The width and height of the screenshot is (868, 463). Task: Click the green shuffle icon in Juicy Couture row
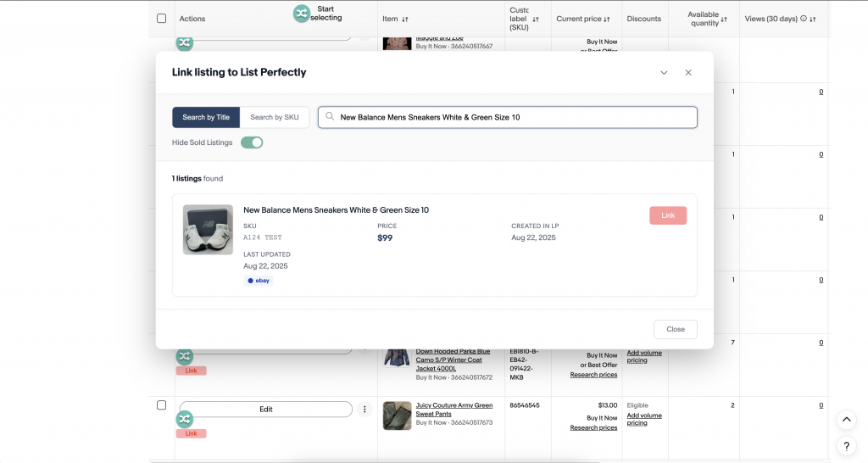pos(185,419)
